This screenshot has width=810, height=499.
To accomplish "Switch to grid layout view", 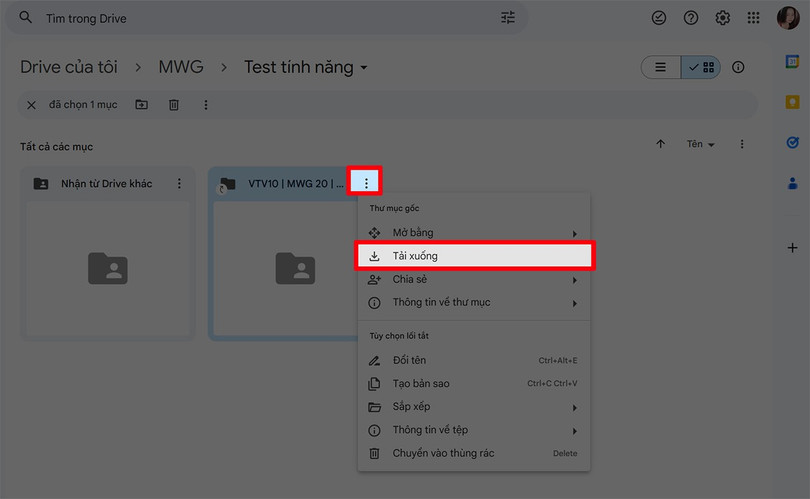I will click(x=702, y=68).
